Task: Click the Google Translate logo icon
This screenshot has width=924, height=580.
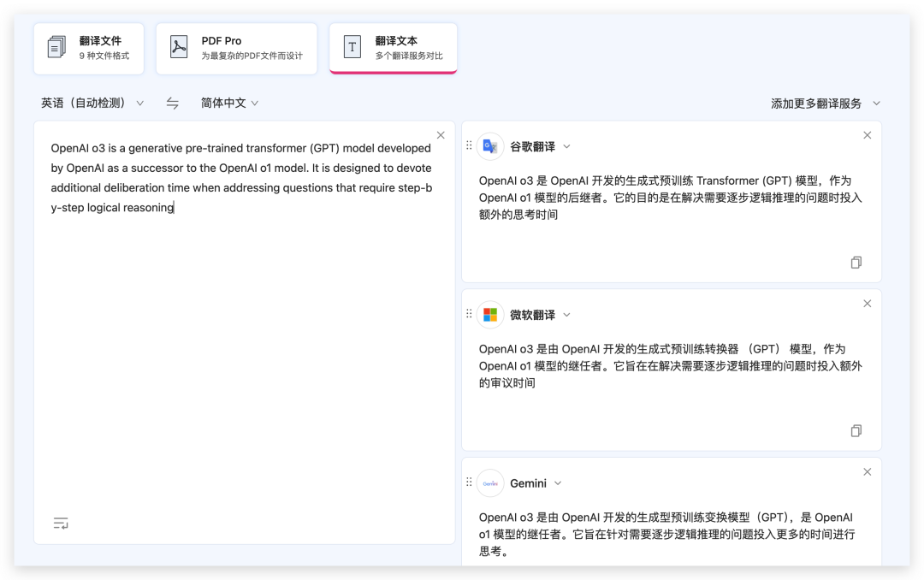Action: 490,146
